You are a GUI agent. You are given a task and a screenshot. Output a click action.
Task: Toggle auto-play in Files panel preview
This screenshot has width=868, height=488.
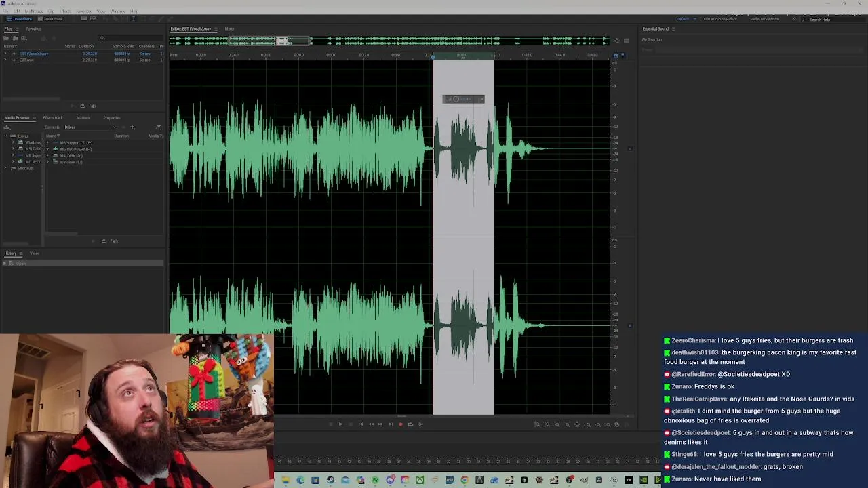pyautogui.click(x=93, y=106)
